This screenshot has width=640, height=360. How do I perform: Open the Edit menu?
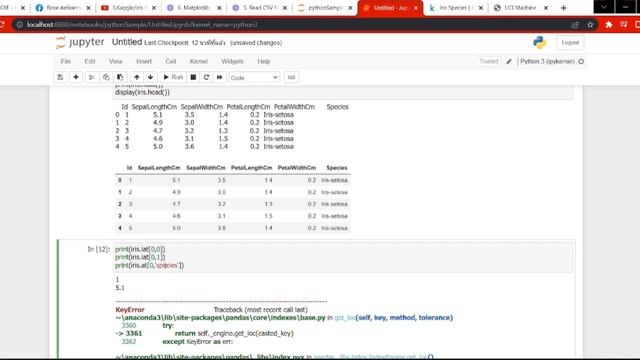point(90,61)
